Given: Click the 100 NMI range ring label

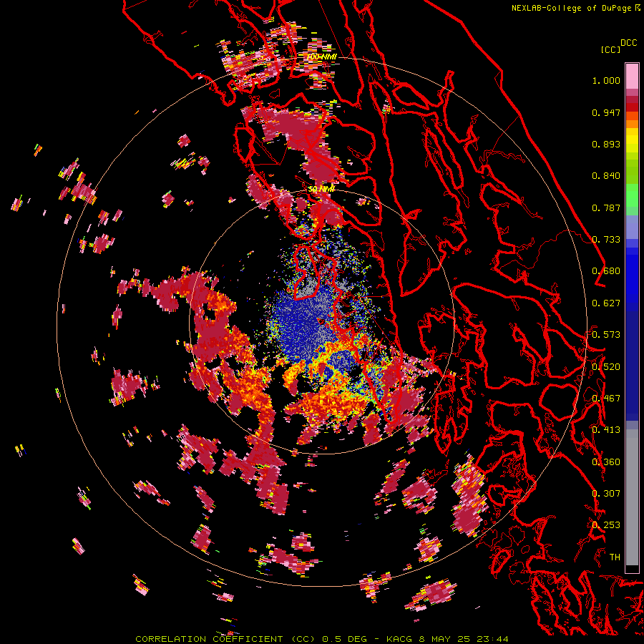Looking at the screenshot, I should (x=322, y=57).
